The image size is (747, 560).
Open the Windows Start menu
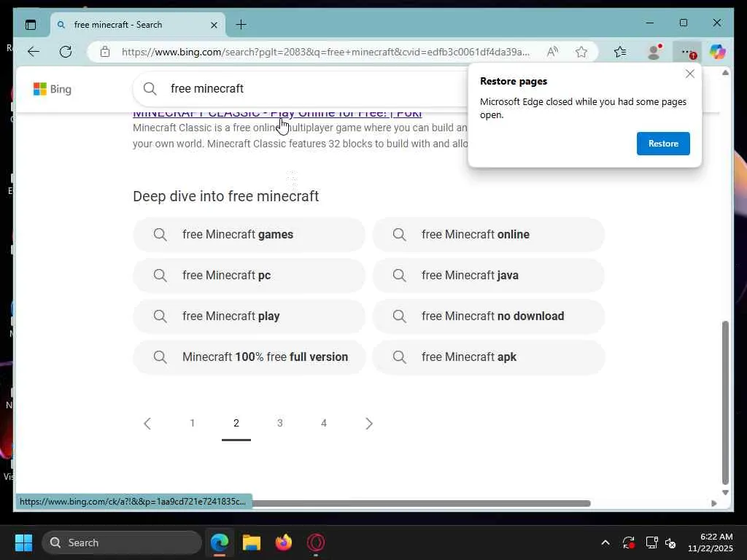(23, 542)
